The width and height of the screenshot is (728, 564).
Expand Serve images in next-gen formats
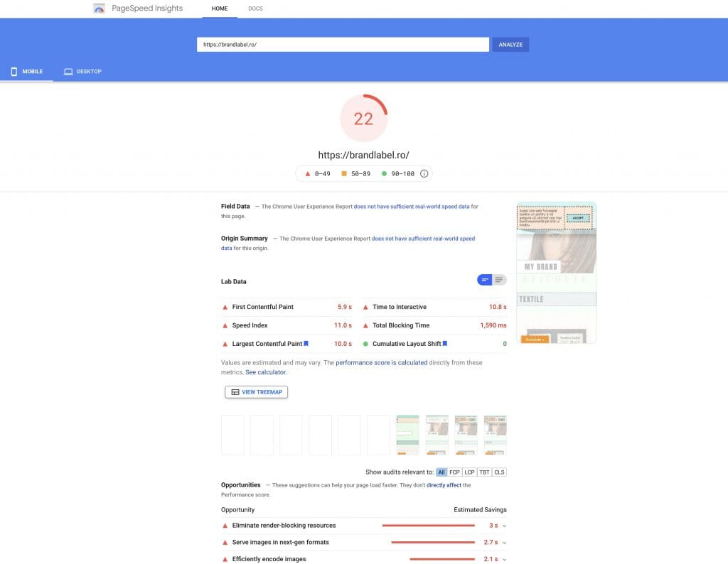pos(504,543)
